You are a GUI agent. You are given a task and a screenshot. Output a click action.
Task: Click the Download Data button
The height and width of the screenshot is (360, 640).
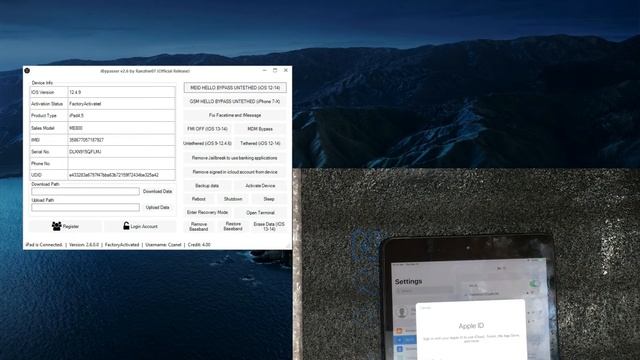coord(158,191)
